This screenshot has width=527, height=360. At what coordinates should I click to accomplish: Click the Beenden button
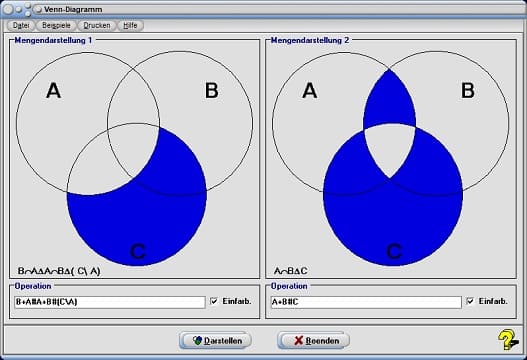click(313, 341)
